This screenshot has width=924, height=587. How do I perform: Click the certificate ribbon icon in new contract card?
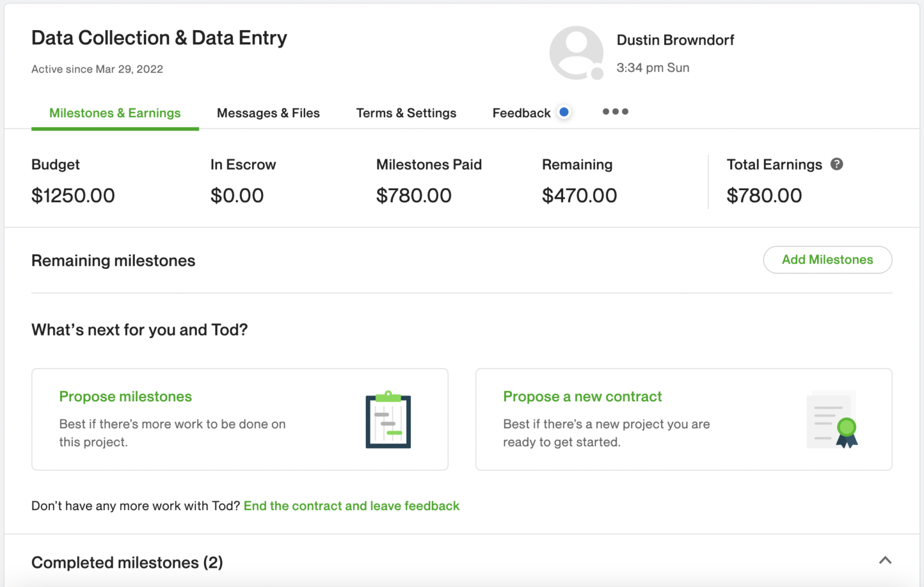[x=833, y=420]
